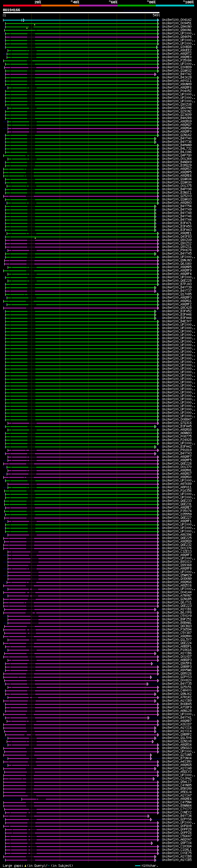The height and width of the screenshot is (868, 197).
Task: Click the cyan alignment bar for UniRef100_O04142
Action: pos(81,20)
